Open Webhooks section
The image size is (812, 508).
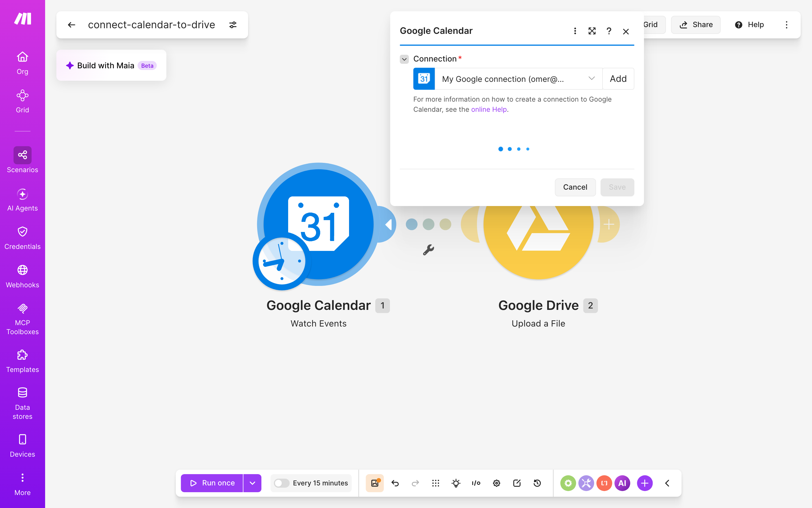[23, 277]
